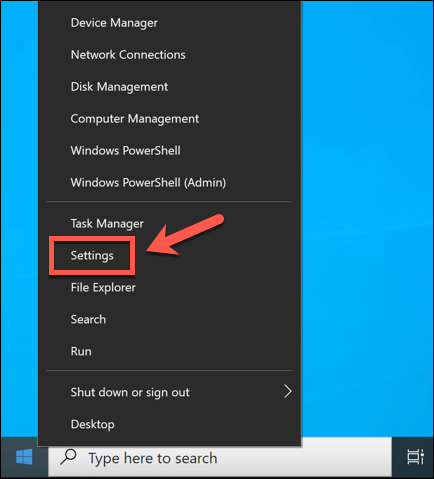Open Device Manager from the menu

point(114,23)
